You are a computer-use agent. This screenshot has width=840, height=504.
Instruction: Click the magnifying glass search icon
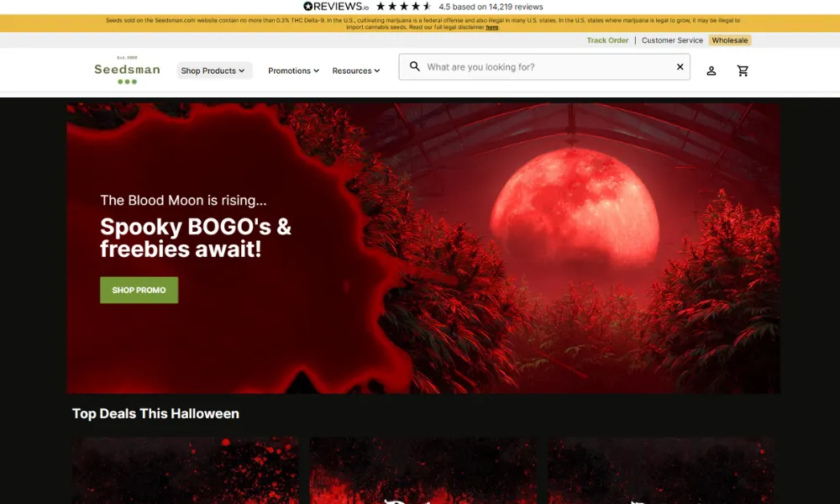(x=415, y=67)
